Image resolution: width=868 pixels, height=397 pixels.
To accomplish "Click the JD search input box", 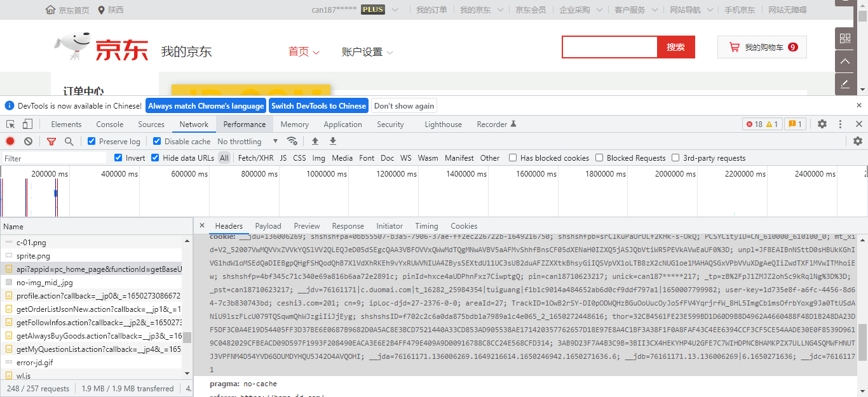I will tap(609, 47).
